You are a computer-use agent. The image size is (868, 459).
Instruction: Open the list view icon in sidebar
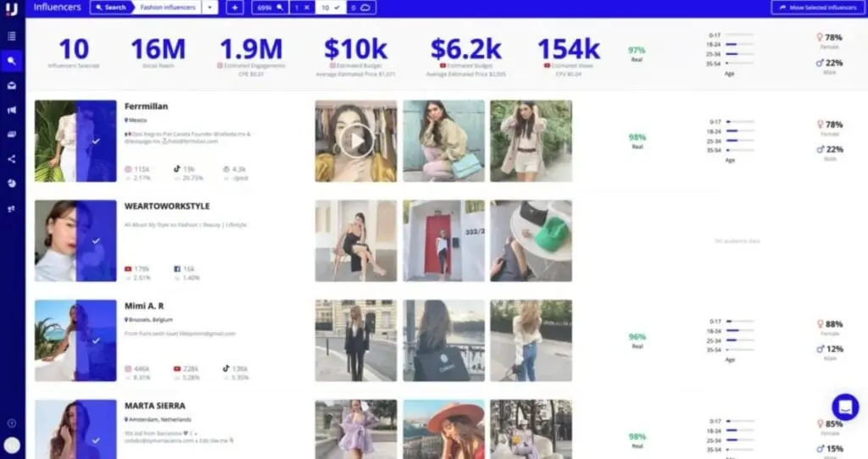click(12, 36)
